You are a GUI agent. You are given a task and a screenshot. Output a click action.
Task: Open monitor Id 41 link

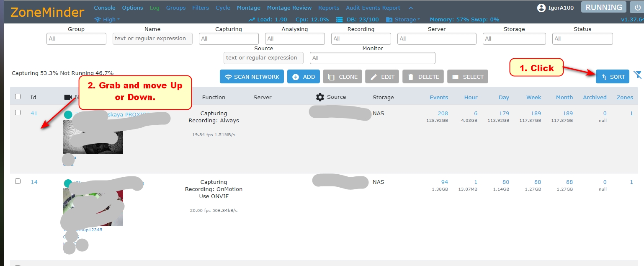(34, 113)
